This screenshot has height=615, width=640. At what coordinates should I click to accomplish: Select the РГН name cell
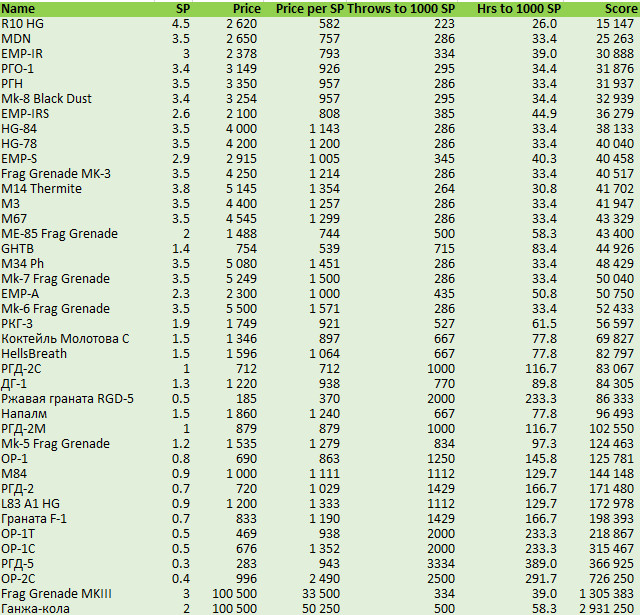tap(12, 84)
